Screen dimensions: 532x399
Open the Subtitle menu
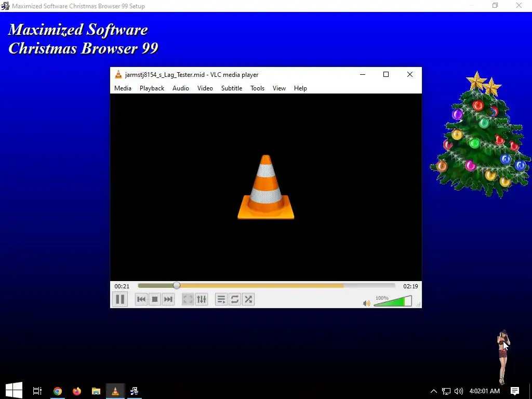pyautogui.click(x=232, y=88)
